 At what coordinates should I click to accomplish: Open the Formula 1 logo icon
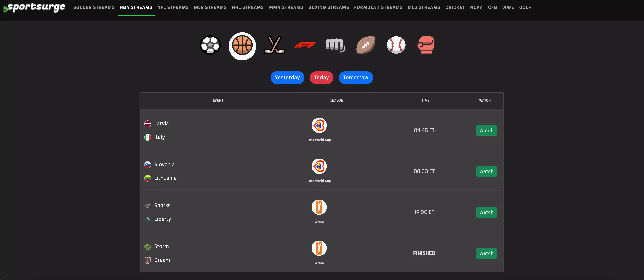(305, 45)
